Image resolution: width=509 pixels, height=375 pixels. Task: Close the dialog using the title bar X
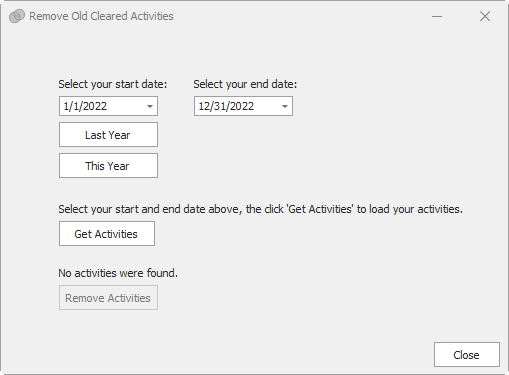485,16
